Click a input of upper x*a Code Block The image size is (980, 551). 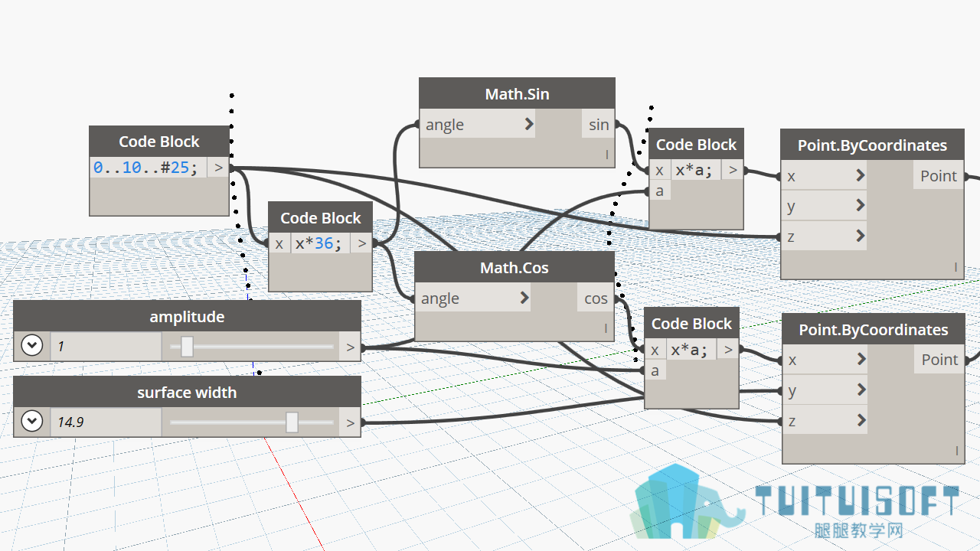pyautogui.click(x=659, y=191)
